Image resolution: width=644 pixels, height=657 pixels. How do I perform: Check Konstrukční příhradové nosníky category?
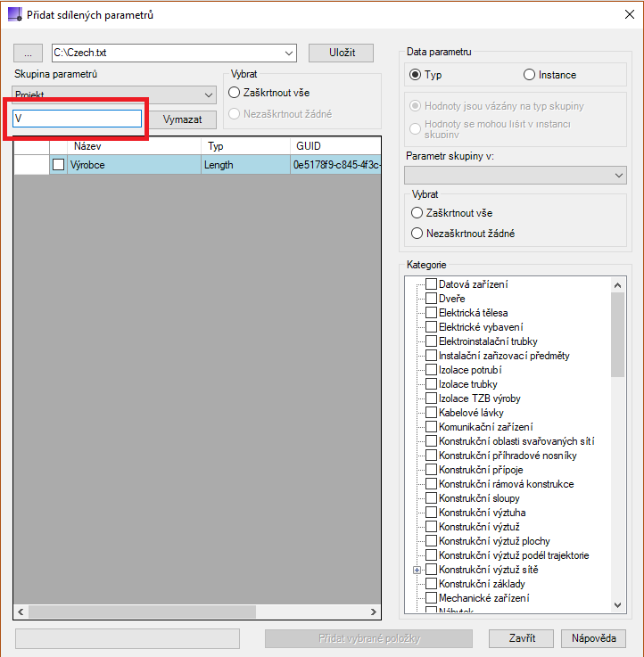(x=431, y=455)
